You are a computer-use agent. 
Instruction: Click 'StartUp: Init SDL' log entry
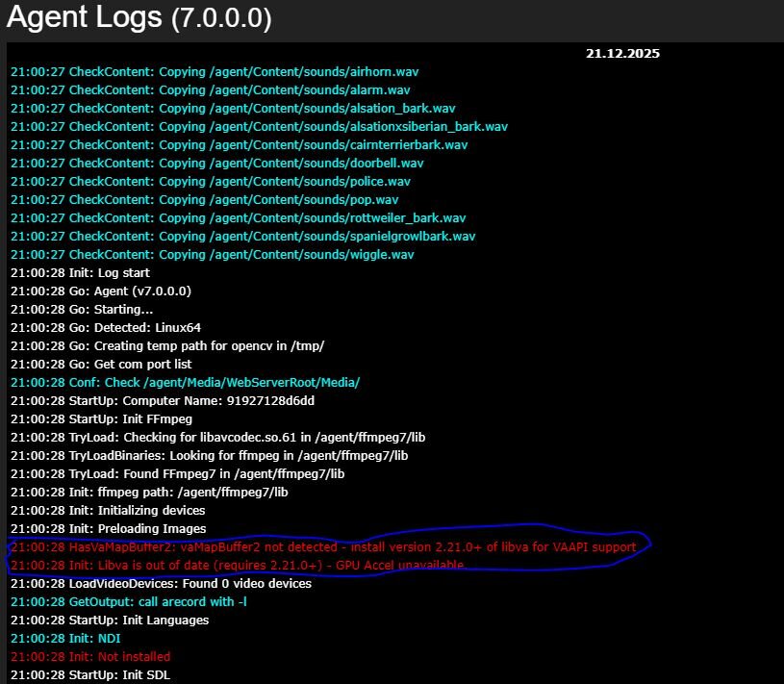[x=90, y=675]
